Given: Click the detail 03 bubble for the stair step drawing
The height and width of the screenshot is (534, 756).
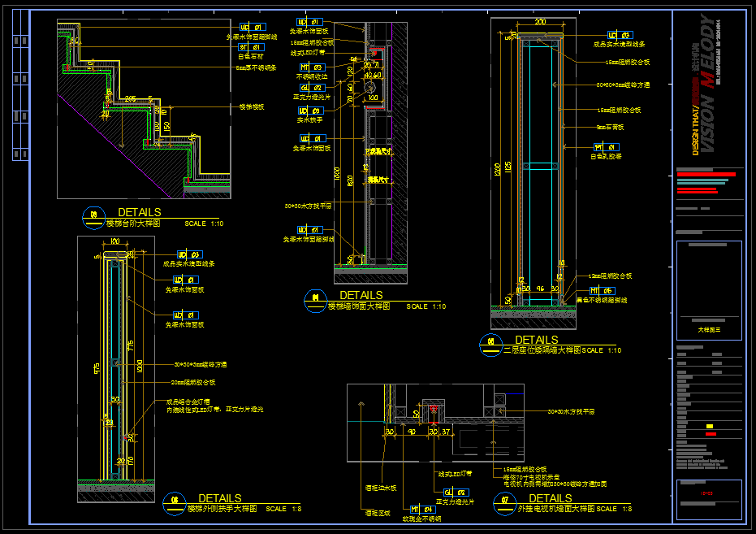Looking at the screenshot, I should (x=93, y=215).
